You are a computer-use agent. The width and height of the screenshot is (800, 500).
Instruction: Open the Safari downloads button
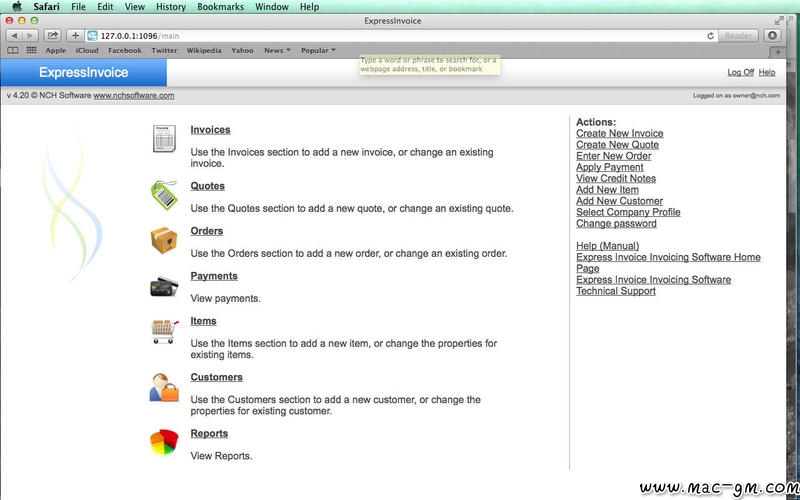tap(772, 36)
